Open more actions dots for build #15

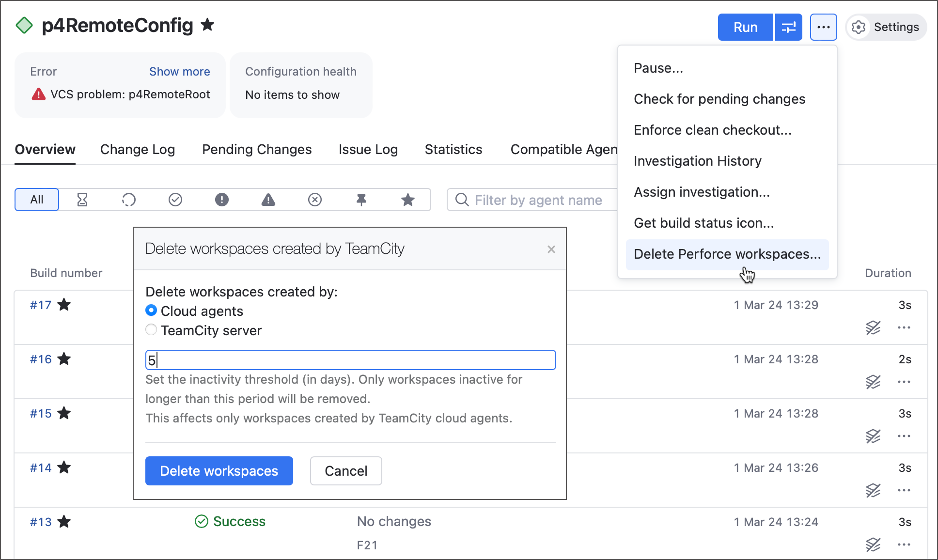pos(904,436)
